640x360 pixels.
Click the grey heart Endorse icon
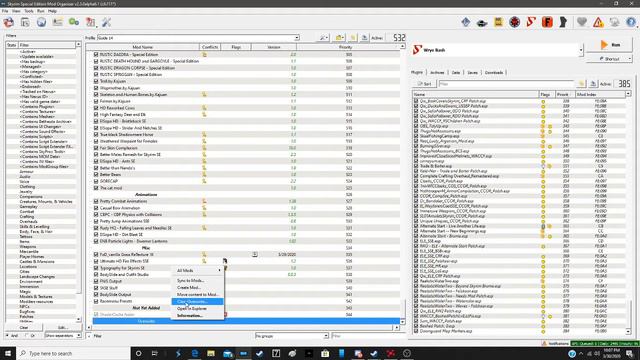[582, 22]
